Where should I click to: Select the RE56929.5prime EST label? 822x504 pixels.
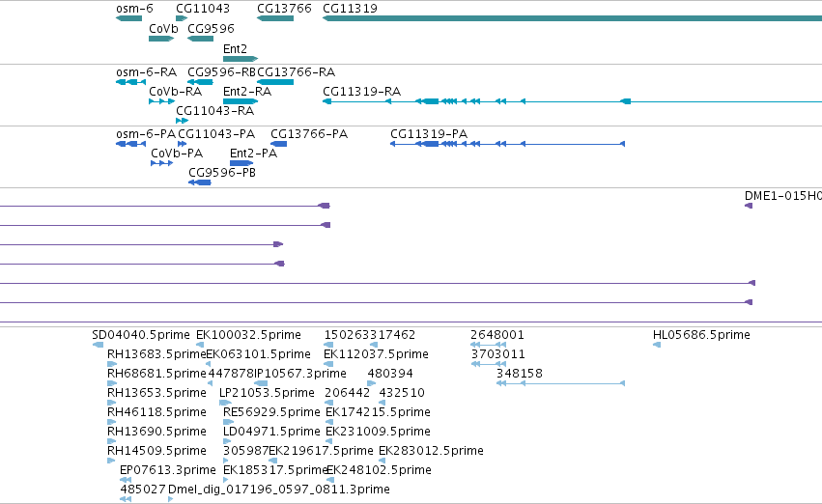click(271, 412)
